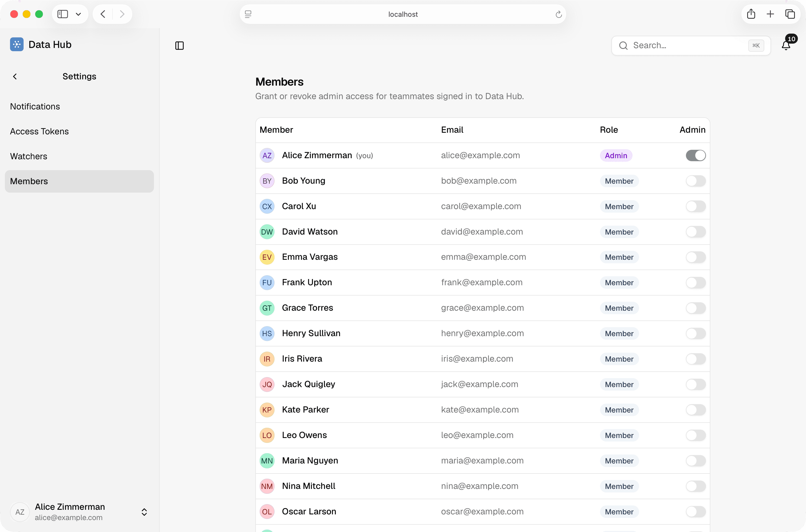Enable Oscar Larson's admin switch
The width and height of the screenshot is (806, 532).
[x=696, y=512]
